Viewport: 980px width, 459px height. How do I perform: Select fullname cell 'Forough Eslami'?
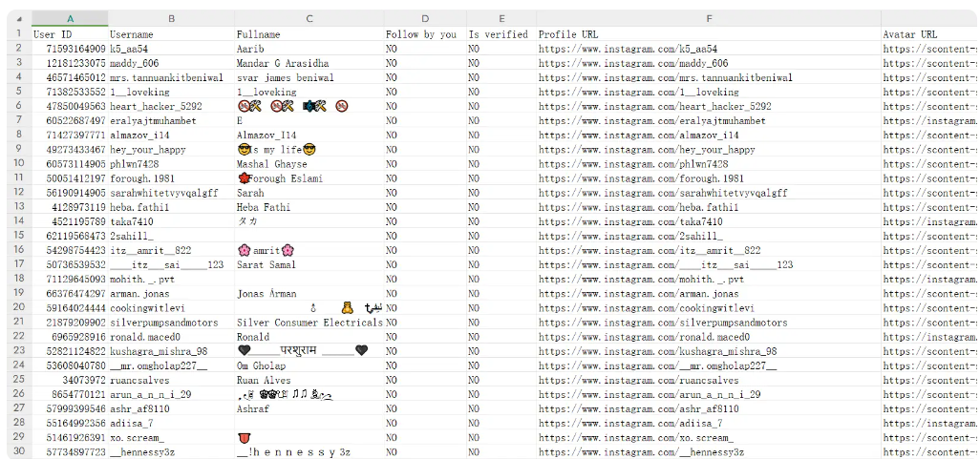tap(309, 178)
